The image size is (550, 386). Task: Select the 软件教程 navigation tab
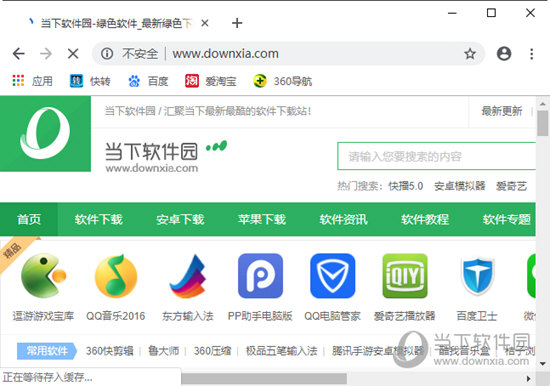pos(425,219)
